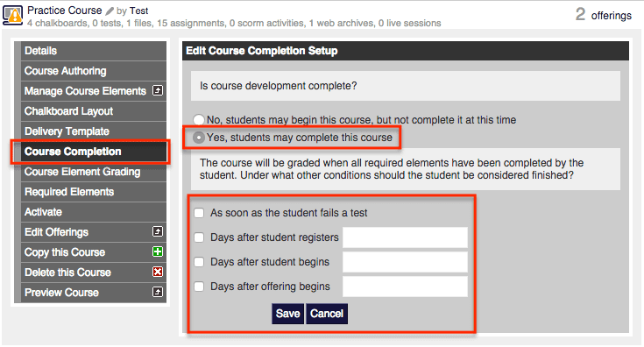Toggle the 'Days after offering begins' checkbox
Screen dimensions: 644x347
tap(199, 287)
